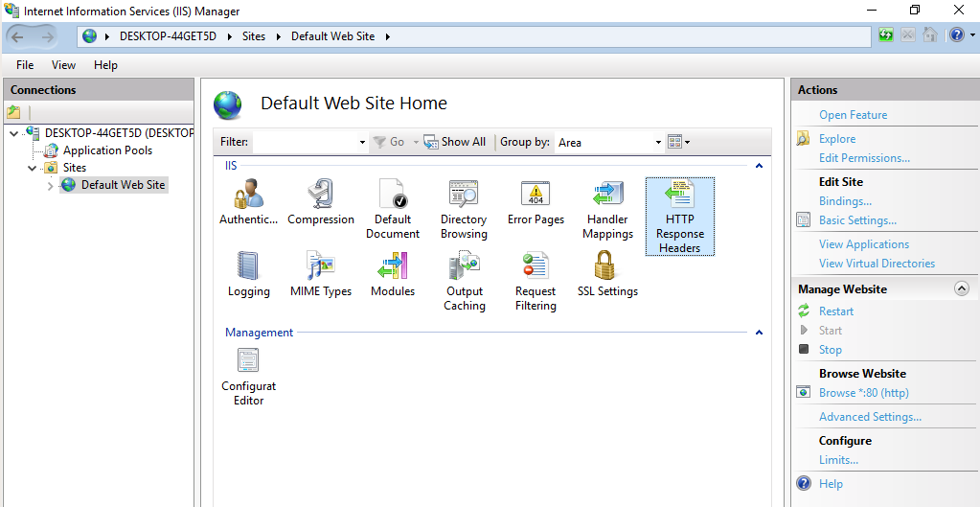Viewport: 980px width, 507px height.
Task: Open Advanced Settings link
Action: pyautogui.click(x=870, y=417)
